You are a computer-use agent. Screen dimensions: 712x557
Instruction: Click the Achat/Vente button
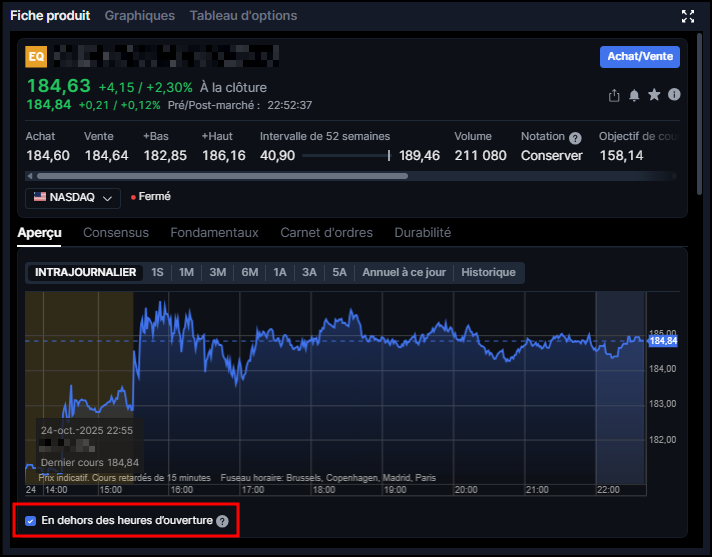click(639, 57)
